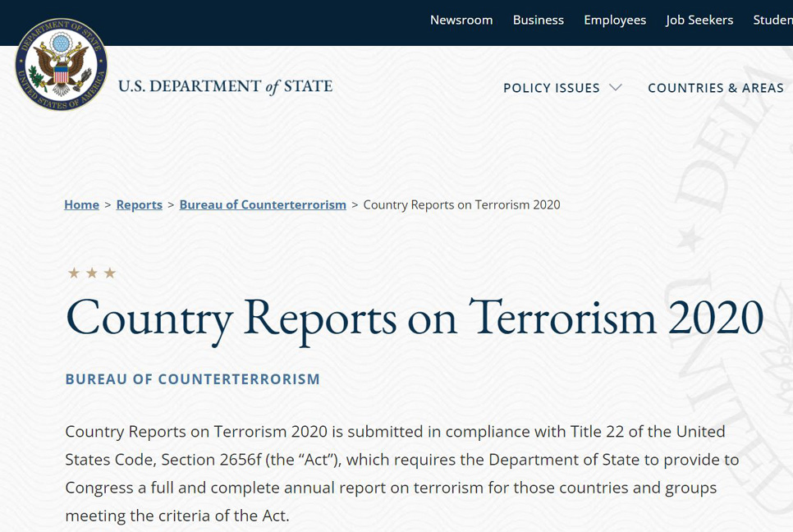Viewport: 793px width, 532px height.
Task: Click paragraph text 'Section 2656f (the "Act")'
Action: pos(251,460)
